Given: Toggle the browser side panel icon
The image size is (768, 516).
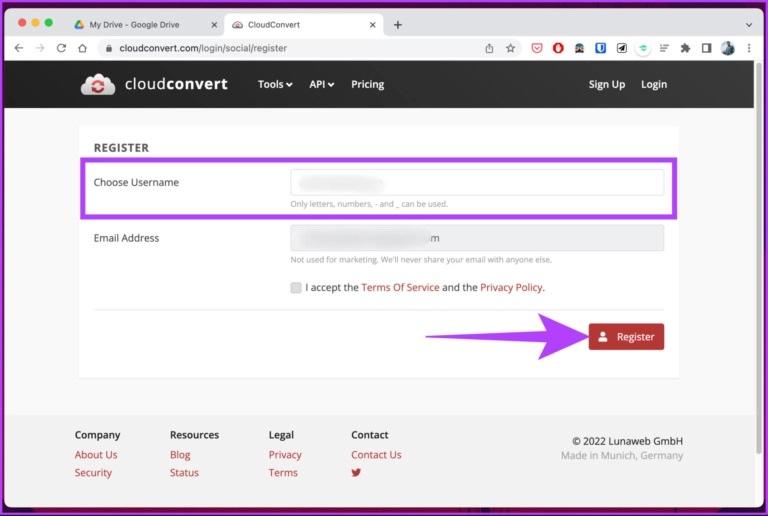Looking at the screenshot, I should [706, 48].
